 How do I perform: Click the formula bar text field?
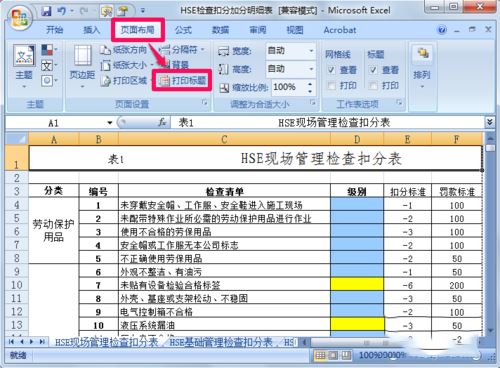[x=328, y=123]
